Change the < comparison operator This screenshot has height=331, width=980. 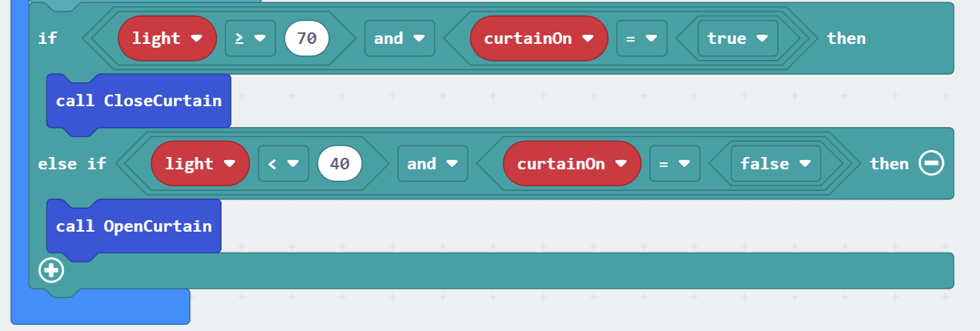(283, 163)
